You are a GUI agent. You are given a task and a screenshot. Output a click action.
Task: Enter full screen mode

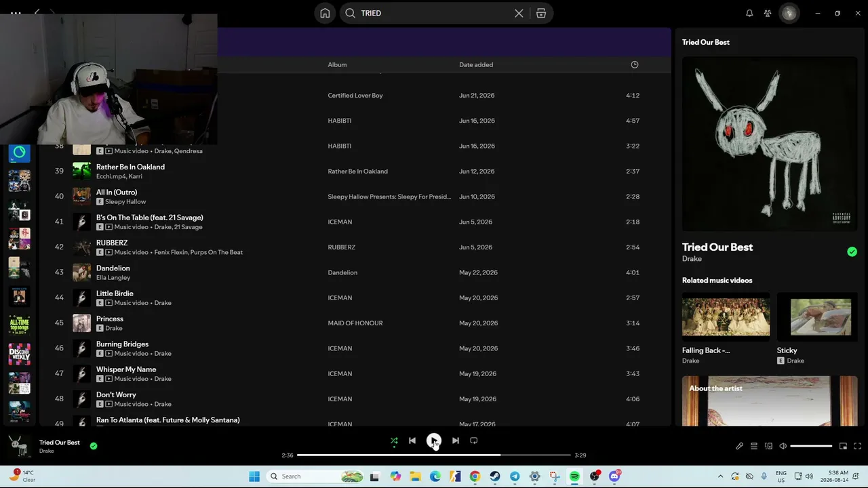pos(858,446)
